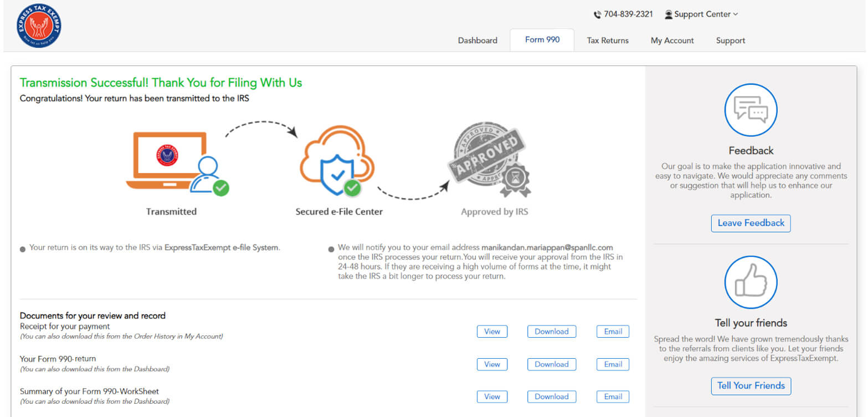Click the 'Transmitted' label under the laptop
Viewport: 868px width, 417px height.
point(171,212)
